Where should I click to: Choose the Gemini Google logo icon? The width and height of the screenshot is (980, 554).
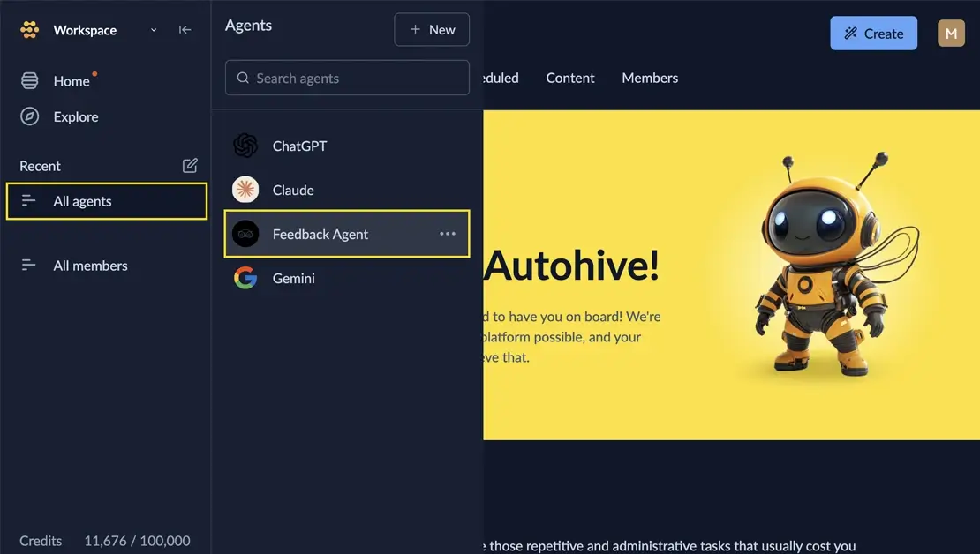pyautogui.click(x=245, y=278)
